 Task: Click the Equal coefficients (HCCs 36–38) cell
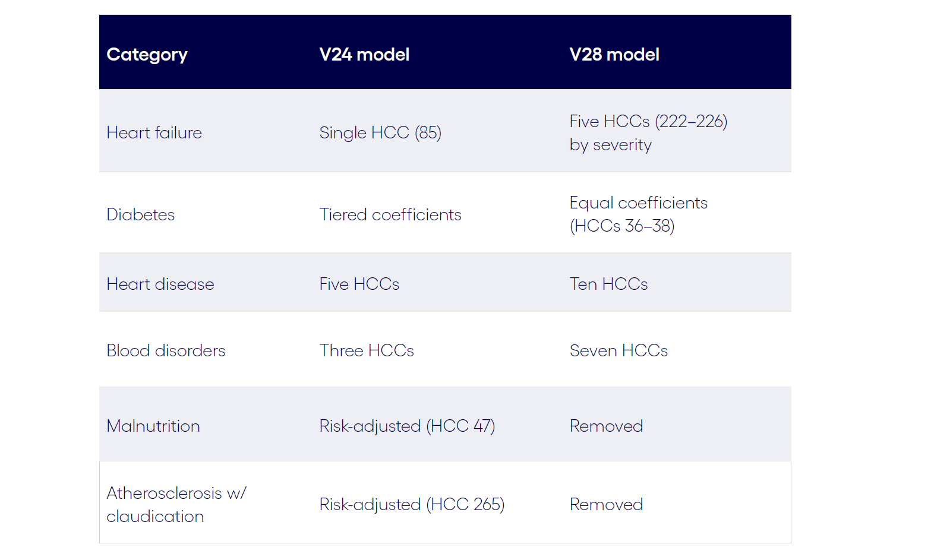click(638, 214)
